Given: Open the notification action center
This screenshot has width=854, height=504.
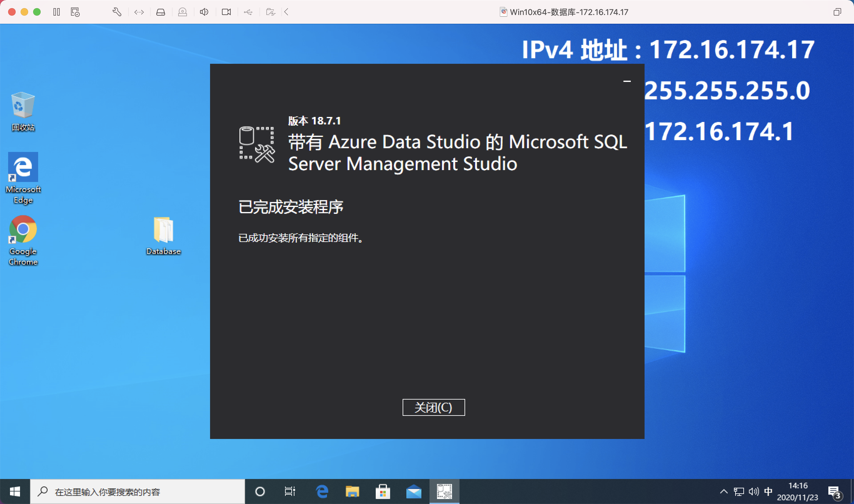Looking at the screenshot, I should click(834, 491).
